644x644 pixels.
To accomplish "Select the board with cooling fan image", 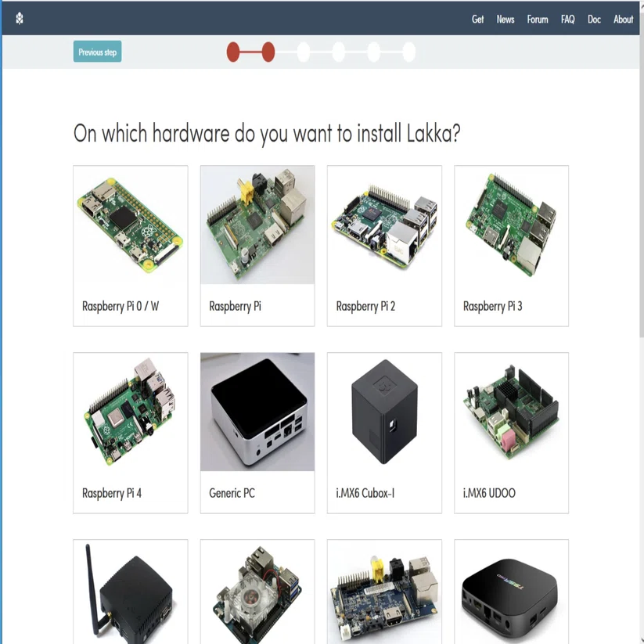I will 257,592.
